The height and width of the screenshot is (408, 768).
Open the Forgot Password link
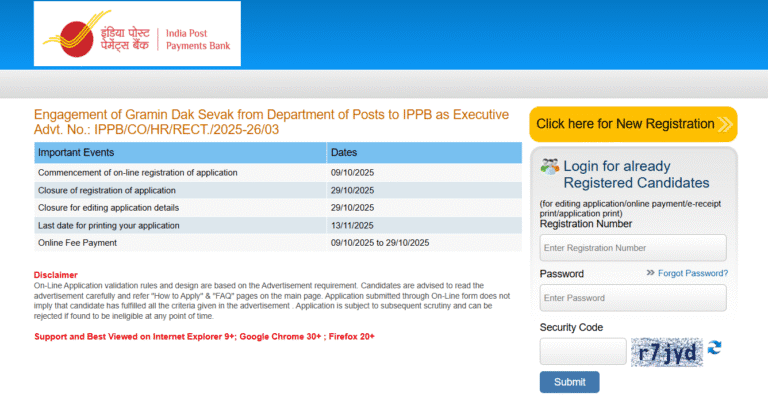coord(693,273)
